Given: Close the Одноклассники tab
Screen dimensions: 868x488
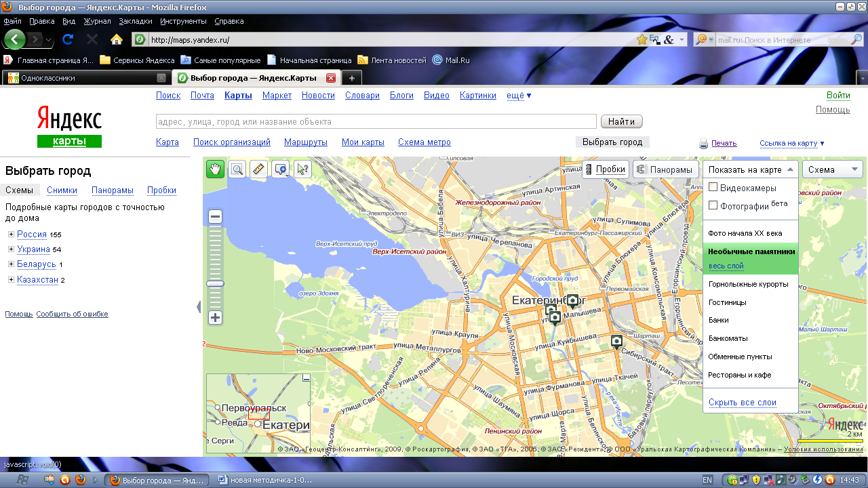Looking at the screenshot, I should click(x=161, y=78).
